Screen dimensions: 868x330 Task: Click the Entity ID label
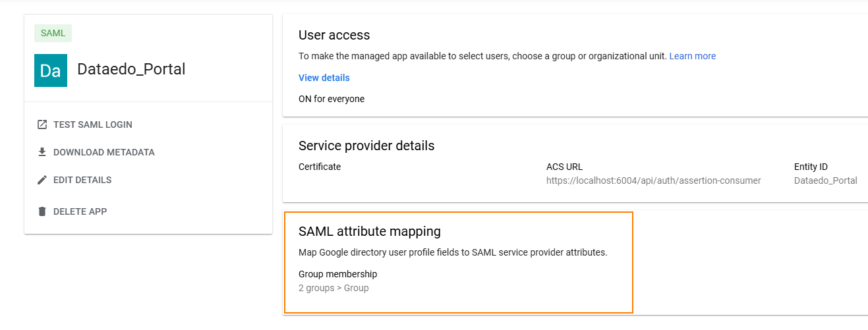coord(811,167)
